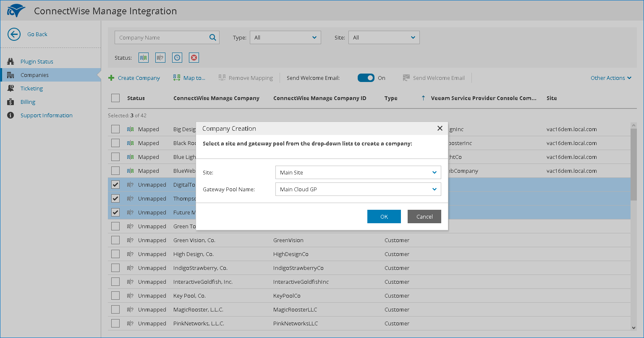
Task: Check the Green Vision, Co. checkbox
Action: (x=115, y=240)
